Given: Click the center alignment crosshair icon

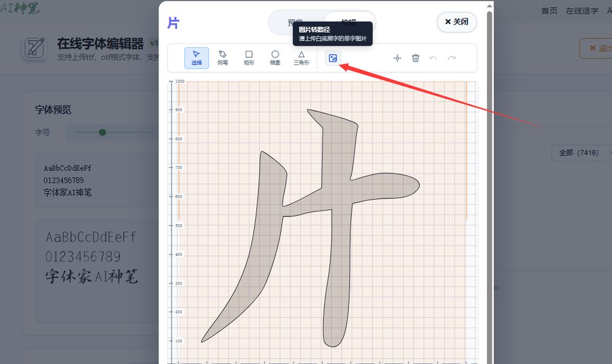Looking at the screenshot, I should 397,58.
